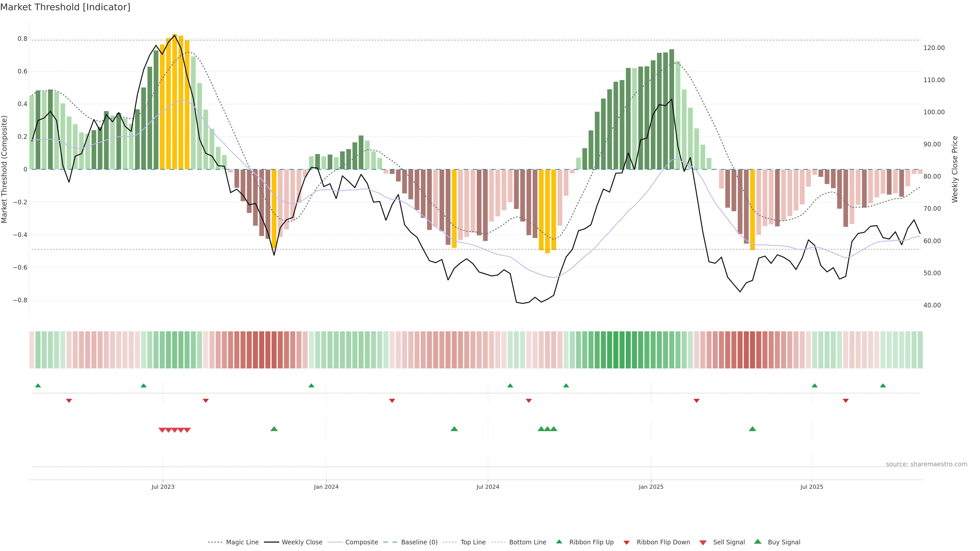The height and width of the screenshot is (551, 980).
Task: Click the Top Line legend label
Action: pos(473,542)
